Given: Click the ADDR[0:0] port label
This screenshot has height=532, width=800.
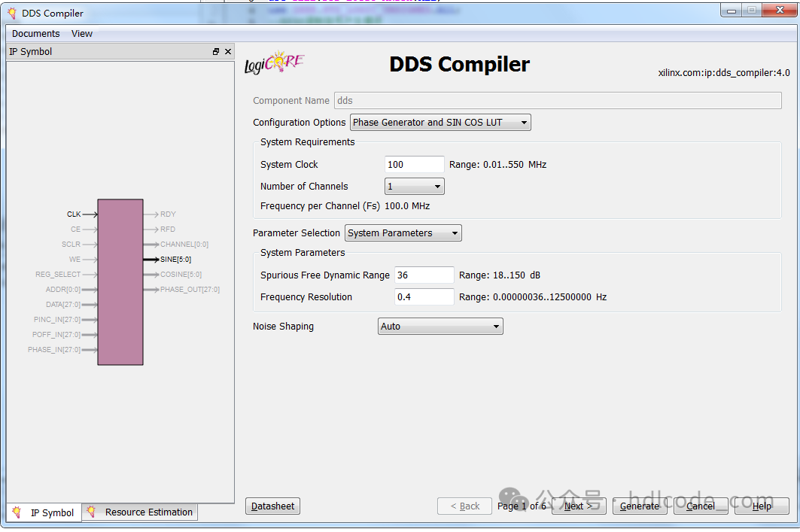Looking at the screenshot, I should (63, 290).
